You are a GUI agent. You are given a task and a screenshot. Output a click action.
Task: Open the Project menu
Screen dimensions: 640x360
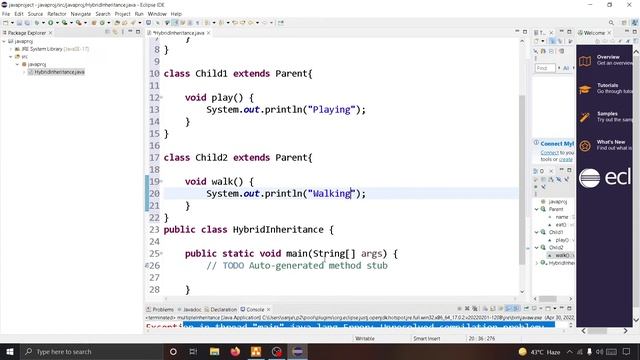tap(122, 14)
